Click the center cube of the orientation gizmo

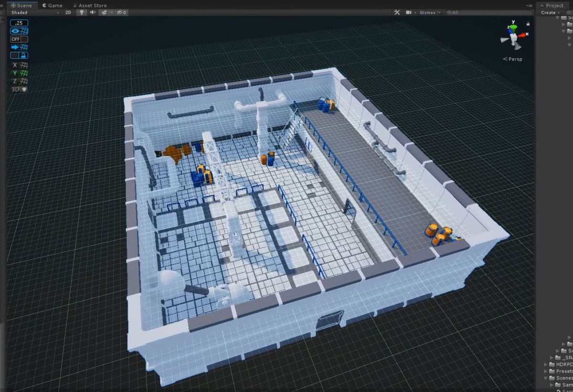[513, 37]
